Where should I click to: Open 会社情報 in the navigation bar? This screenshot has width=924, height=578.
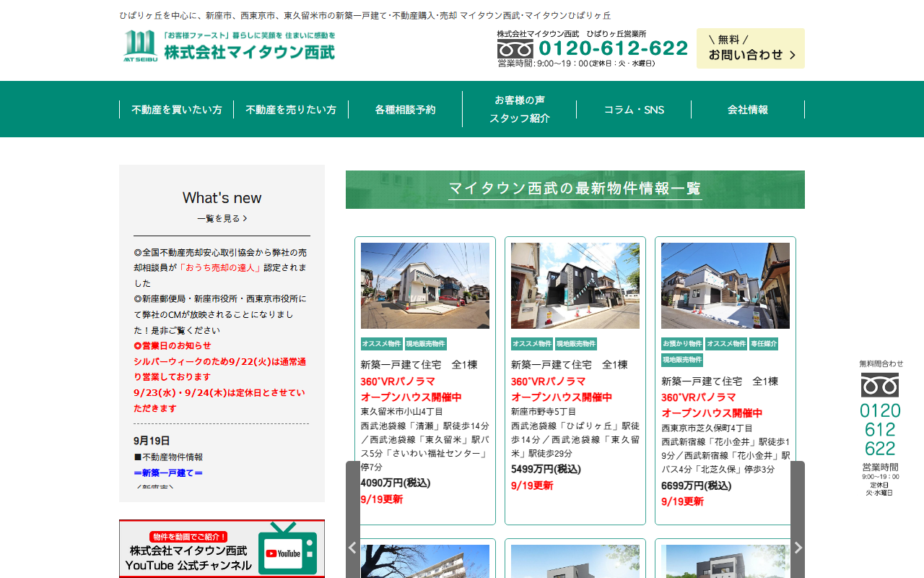click(x=748, y=110)
